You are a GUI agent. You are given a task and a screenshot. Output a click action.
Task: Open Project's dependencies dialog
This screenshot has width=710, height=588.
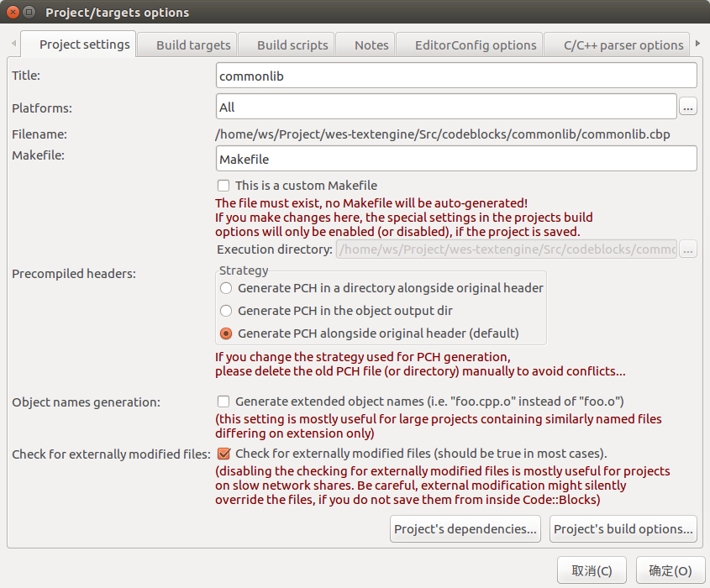465,528
